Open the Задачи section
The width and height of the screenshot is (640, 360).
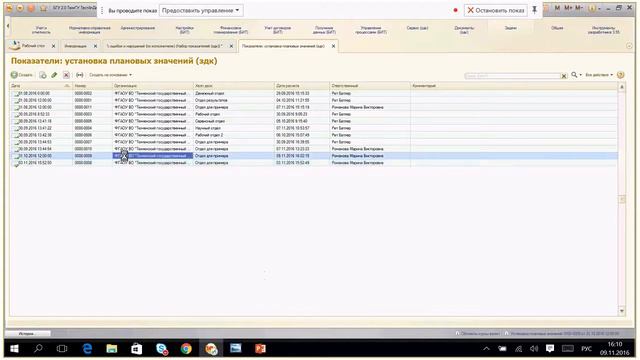tap(510, 28)
